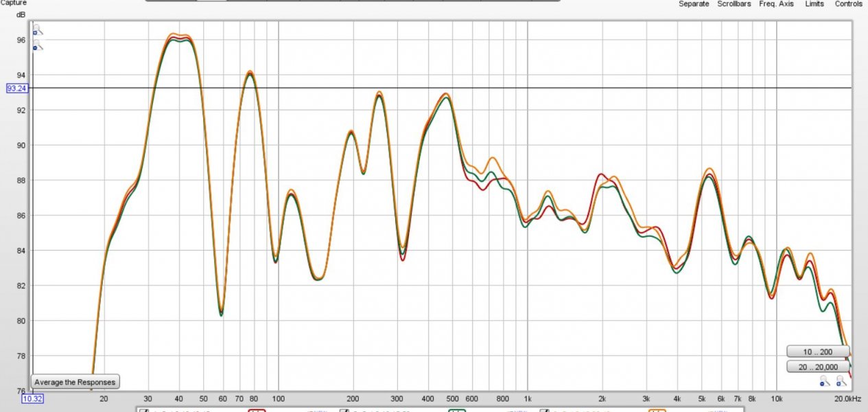Switch the Freq. Axis mode
This screenshot has height=412, width=868.
click(776, 3)
